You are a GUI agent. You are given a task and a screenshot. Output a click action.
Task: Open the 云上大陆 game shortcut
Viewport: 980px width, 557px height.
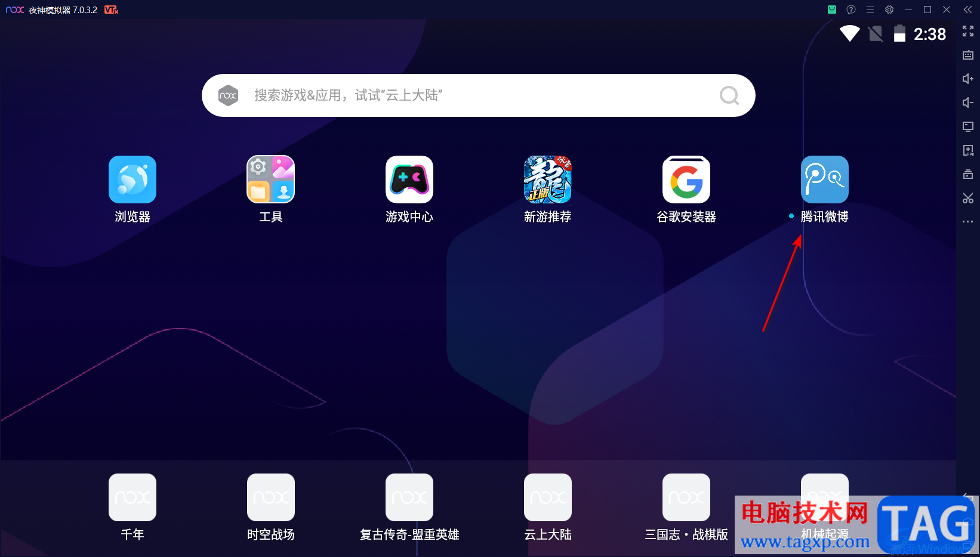(548, 497)
